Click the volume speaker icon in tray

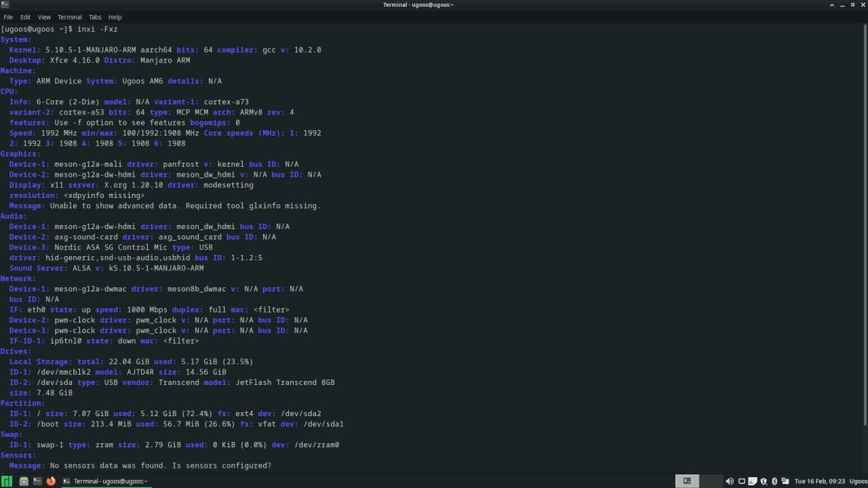pyautogui.click(x=730, y=481)
